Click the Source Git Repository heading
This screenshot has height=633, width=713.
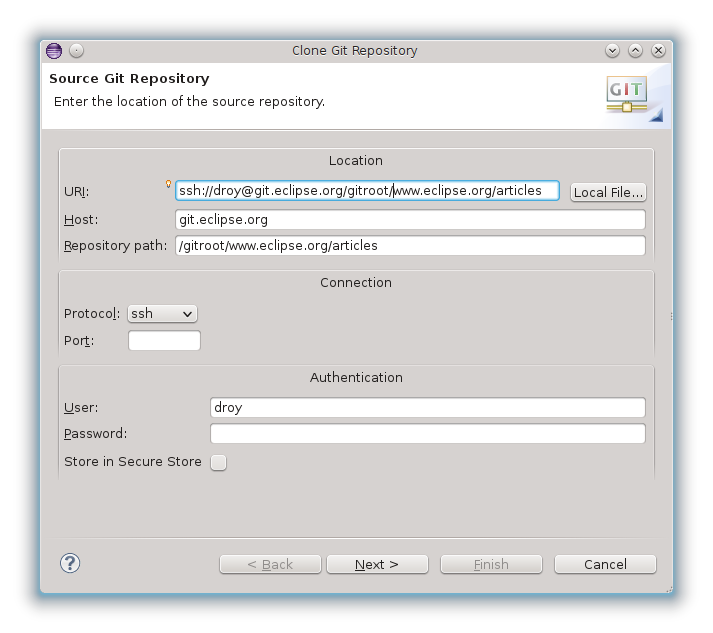[x=129, y=79]
